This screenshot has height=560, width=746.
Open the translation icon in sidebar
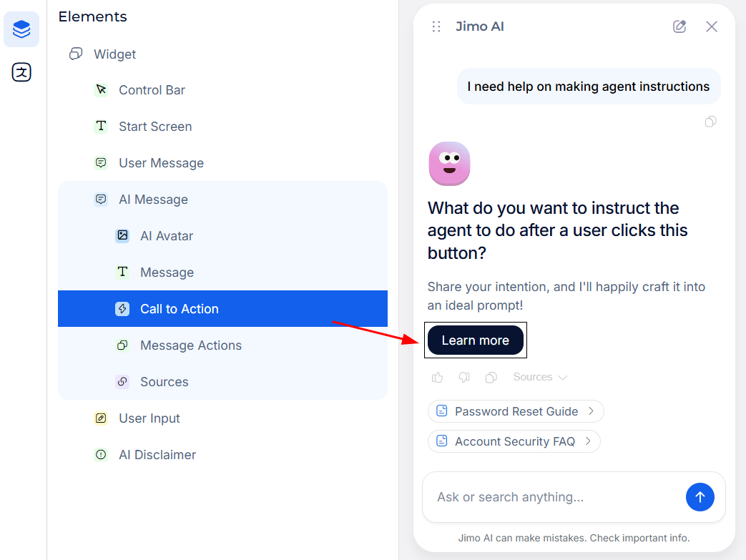(21, 72)
